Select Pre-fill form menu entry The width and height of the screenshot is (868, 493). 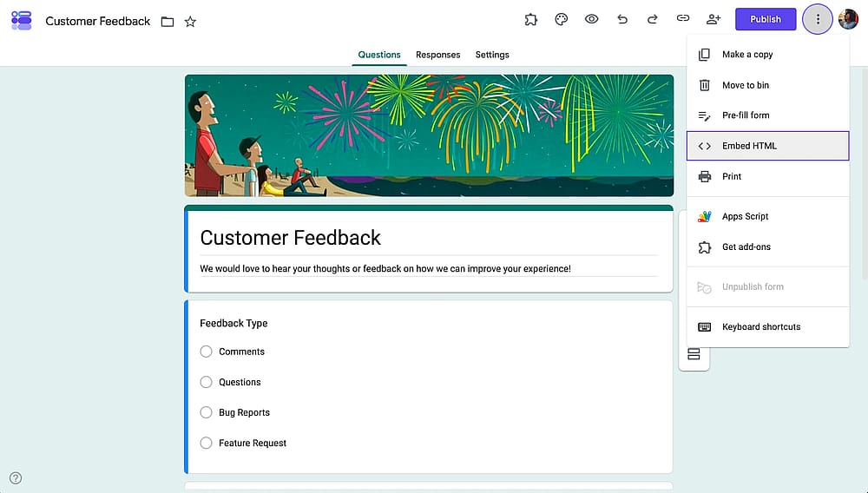pyautogui.click(x=768, y=115)
